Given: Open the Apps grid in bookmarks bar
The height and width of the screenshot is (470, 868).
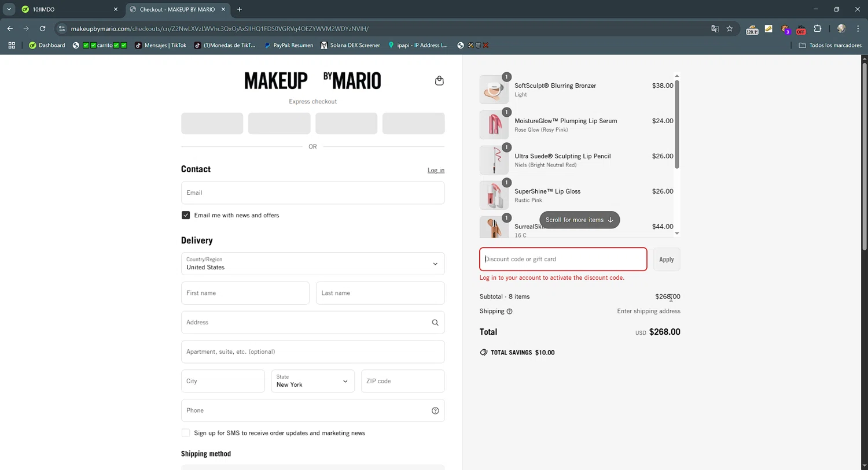Looking at the screenshot, I should tap(12, 45).
